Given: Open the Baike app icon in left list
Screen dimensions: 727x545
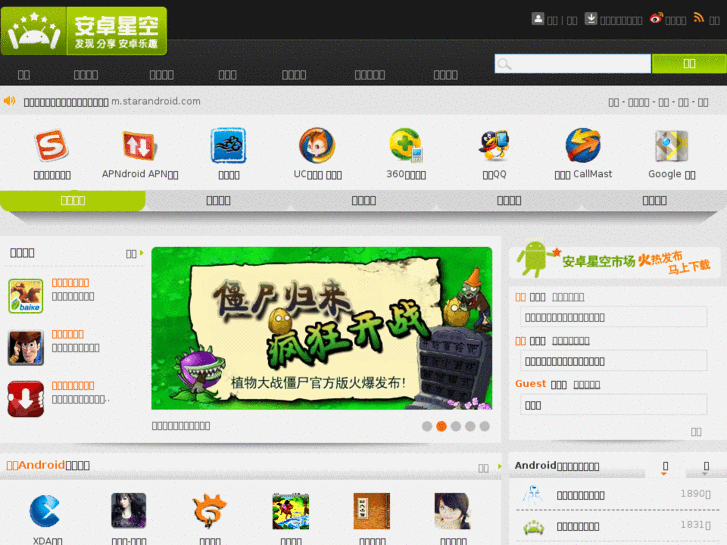Looking at the screenshot, I should tap(26, 296).
